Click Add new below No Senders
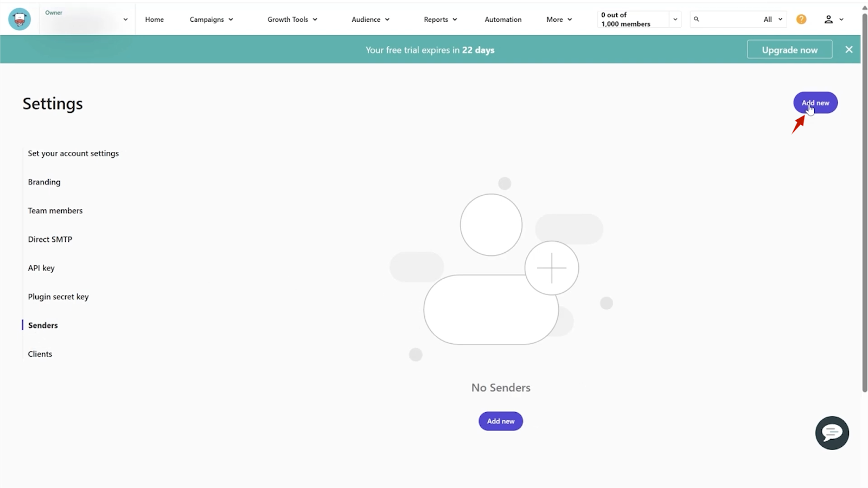 click(500, 421)
